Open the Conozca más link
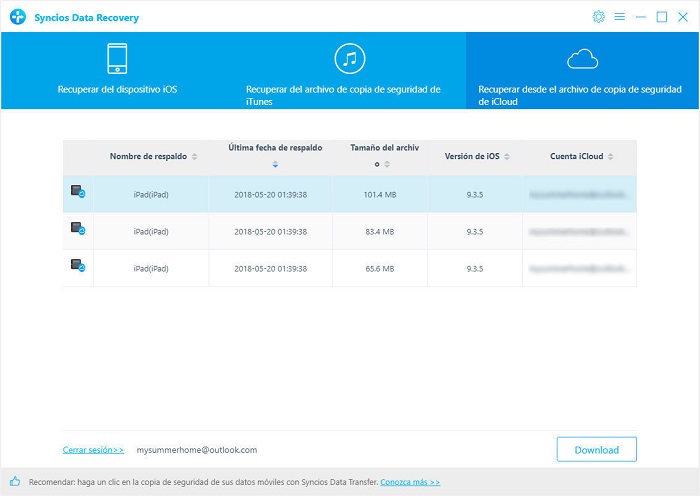Screen dimensions: 700x496 (410, 482)
